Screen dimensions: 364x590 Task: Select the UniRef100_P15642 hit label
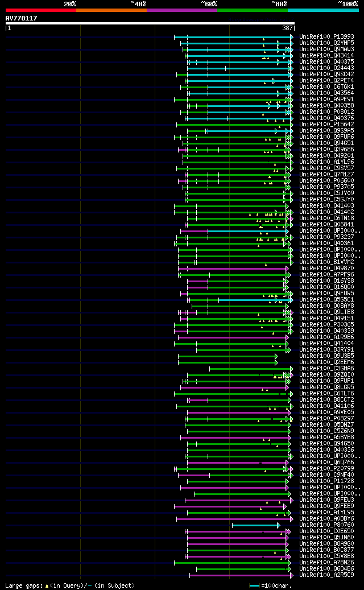tap(327, 124)
